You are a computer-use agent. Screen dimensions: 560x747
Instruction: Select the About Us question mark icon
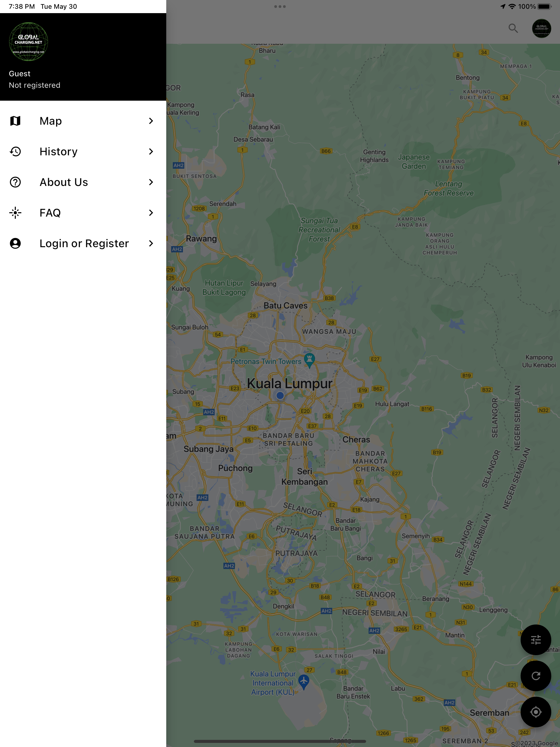click(x=15, y=182)
